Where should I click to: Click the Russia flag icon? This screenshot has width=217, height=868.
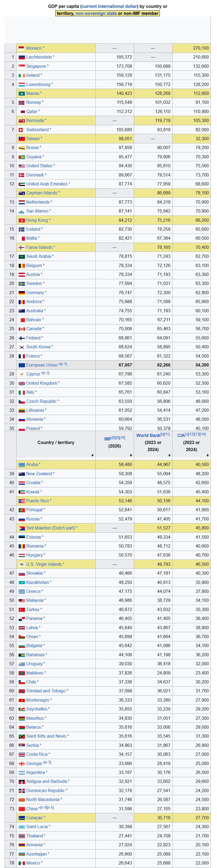click(22, 519)
